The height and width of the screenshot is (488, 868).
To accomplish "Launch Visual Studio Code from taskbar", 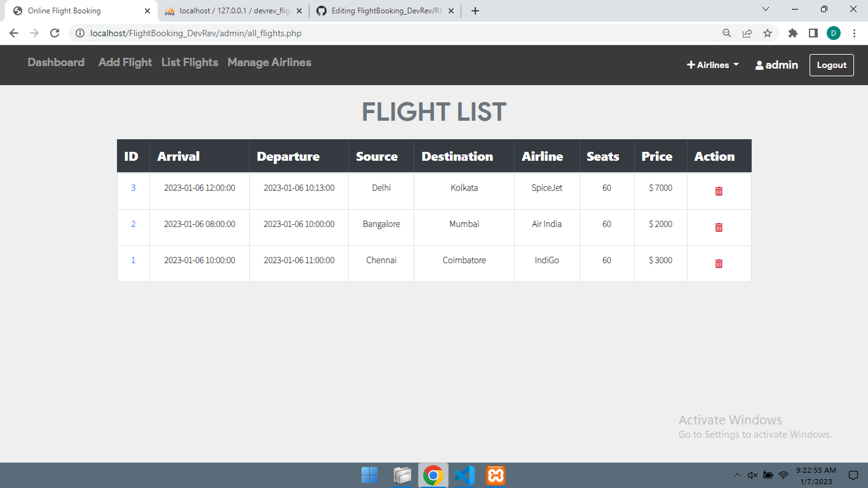I will point(464,475).
